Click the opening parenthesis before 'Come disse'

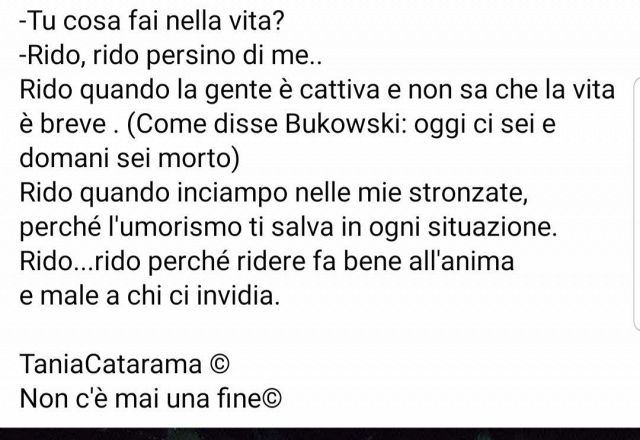(x=131, y=124)
